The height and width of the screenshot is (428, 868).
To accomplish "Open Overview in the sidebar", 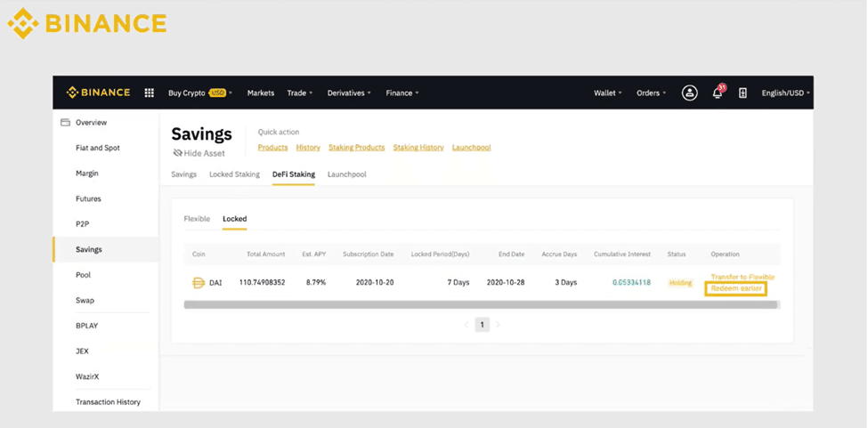I will coord(92,122).
